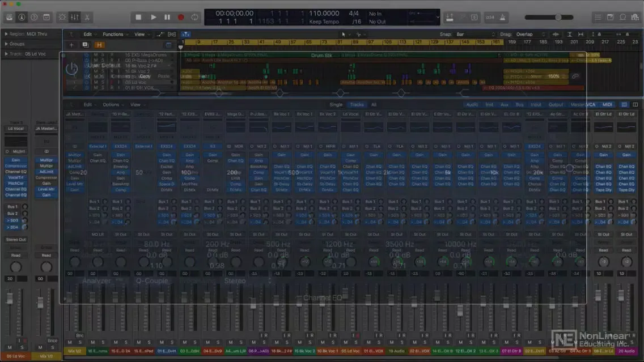Click the narrow channel strips icon
Image resolution: width=644 pixels, height=362 pixels.
point(624,105)
